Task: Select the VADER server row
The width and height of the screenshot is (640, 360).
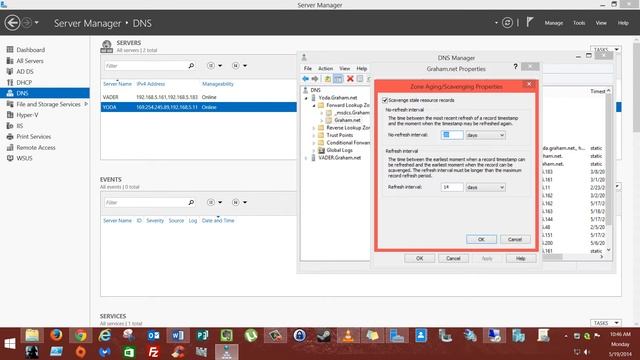Action: 198,97
